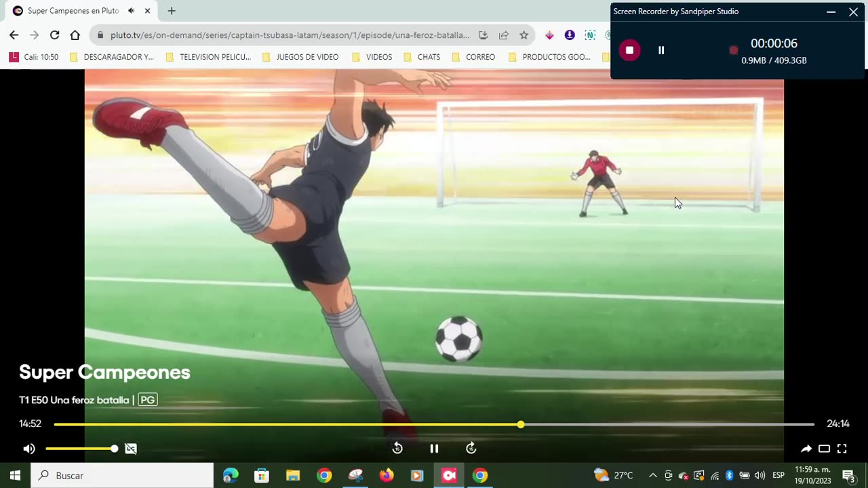Open the Wi-Fi network tray icon

point(715,475)
